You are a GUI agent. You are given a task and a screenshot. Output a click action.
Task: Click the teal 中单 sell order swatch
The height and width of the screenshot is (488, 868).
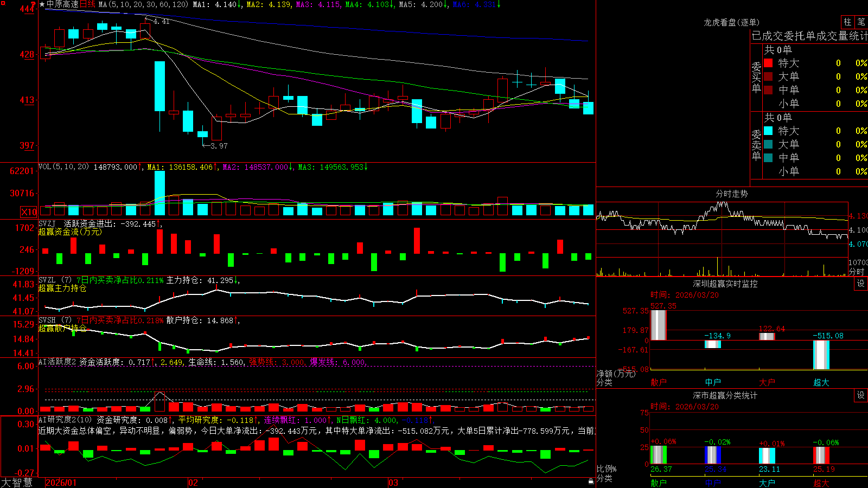point(768,158)
